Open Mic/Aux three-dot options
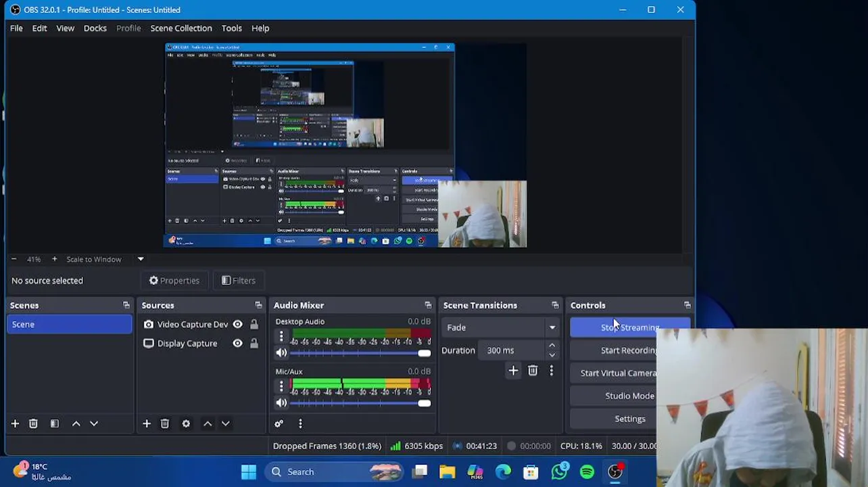This screenshot has width=868, height=487. (x=281, y=386)
